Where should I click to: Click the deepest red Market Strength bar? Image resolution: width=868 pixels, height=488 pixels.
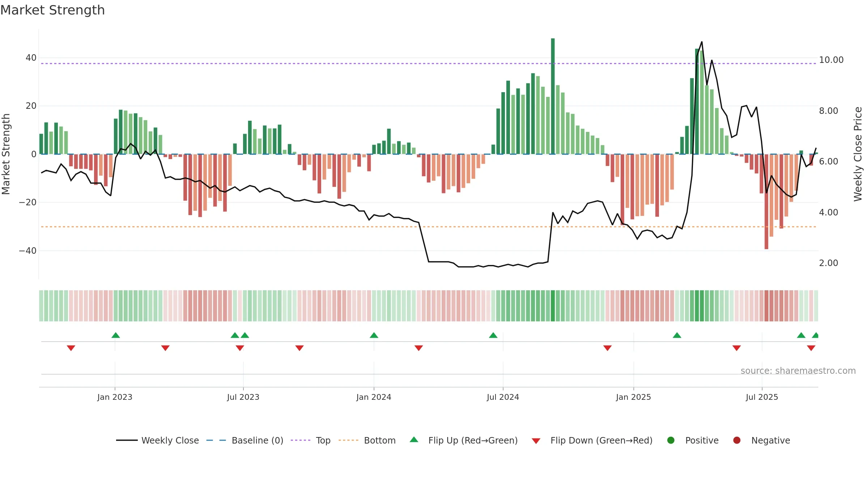click(766, 202)
